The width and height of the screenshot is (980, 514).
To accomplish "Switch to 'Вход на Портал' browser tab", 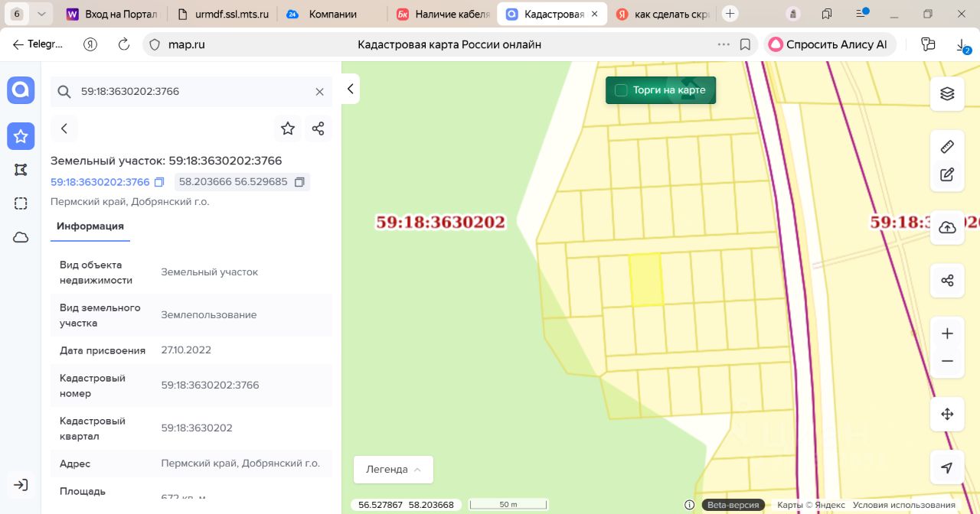I will pos(112,14).
